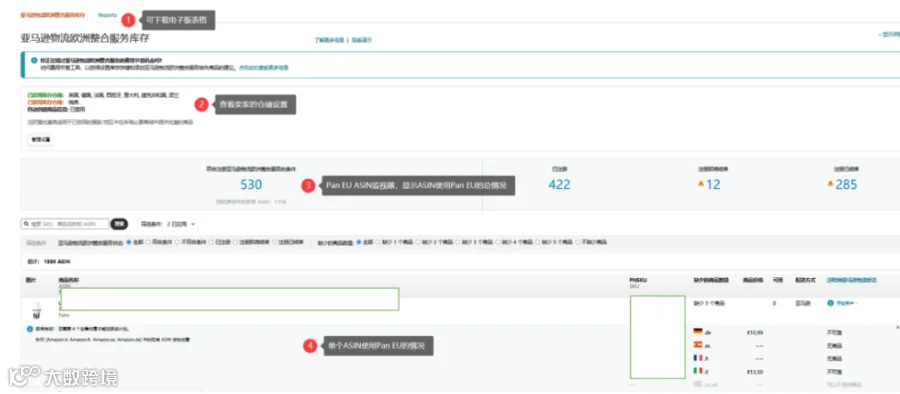Click warning triangle beside number 285

tap(830, 184)
